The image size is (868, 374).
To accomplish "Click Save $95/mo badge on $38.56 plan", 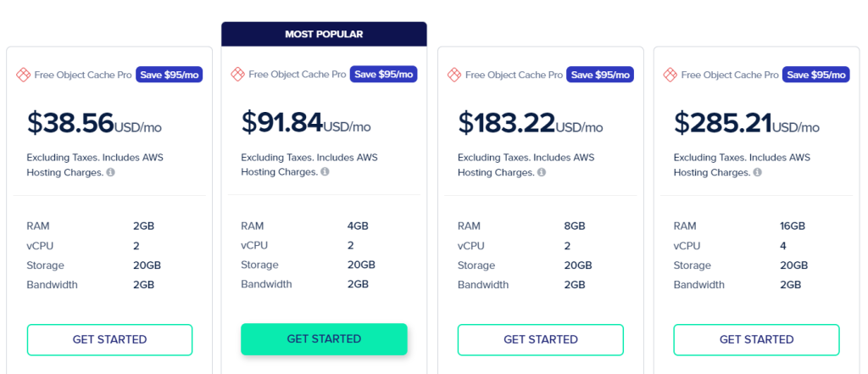I will pos(170,75).
